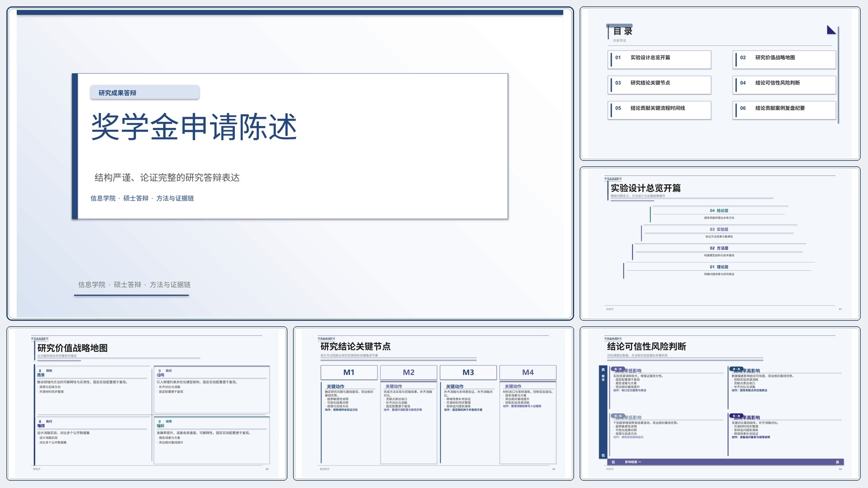868x488 pixels.
Task: Select the M2 milestone header
Action: point(409,372)
